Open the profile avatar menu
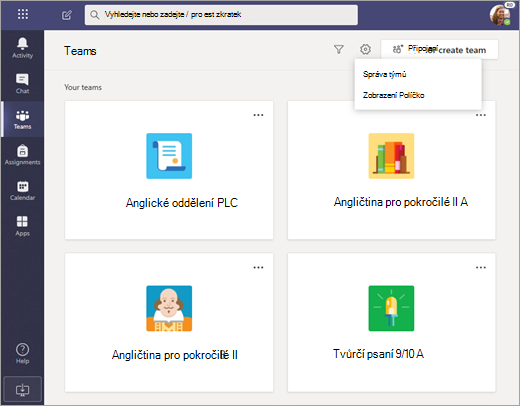Image resolution: width=520 pixels, height=406 pixels. point(500,15)
